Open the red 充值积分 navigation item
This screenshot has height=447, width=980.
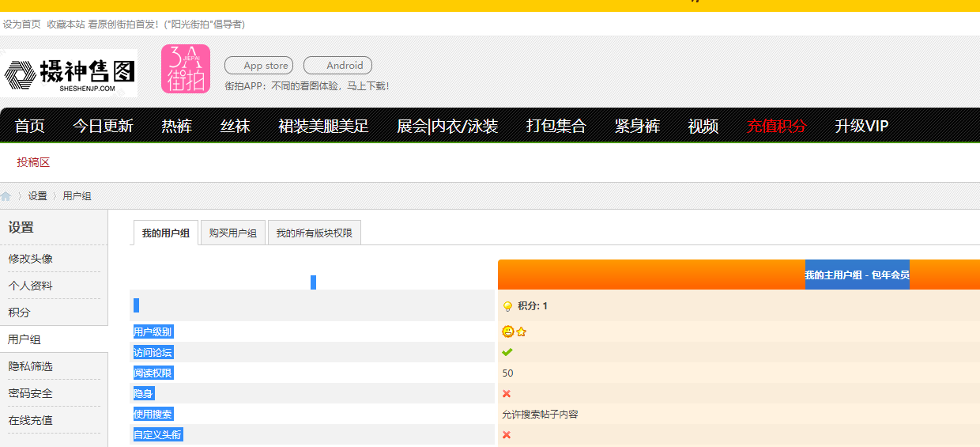(x=778, y=126)
